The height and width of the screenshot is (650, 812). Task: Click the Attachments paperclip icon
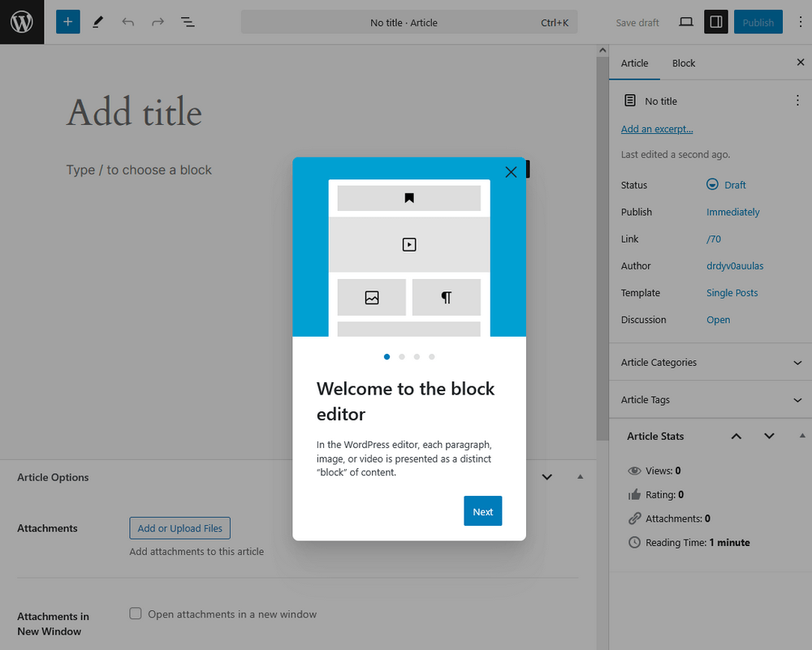pyautogui.click(x=634, y=519)
